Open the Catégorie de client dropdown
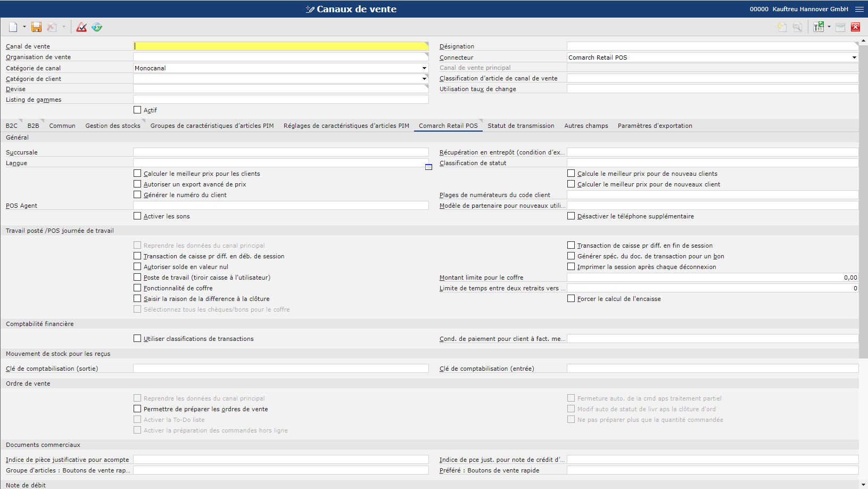Image resolution: width=868 pixels, height=489 pixels. point(424,79)
